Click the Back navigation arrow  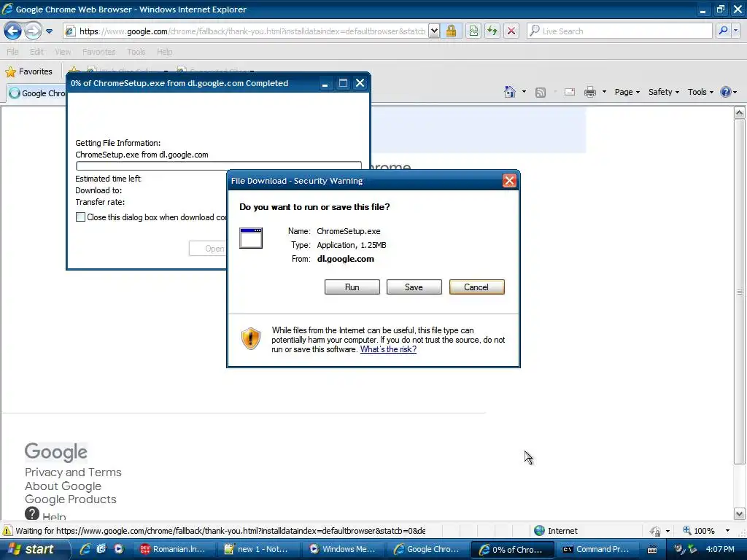coord(13,31)
